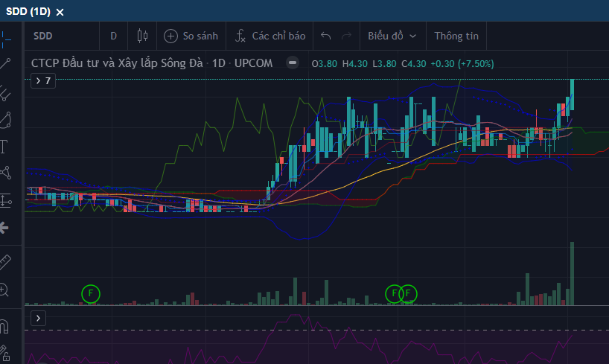Expand the lower indicator pane legend
Image resolution: width=609 pixels, height=364 pixels.
click(39, 319)
